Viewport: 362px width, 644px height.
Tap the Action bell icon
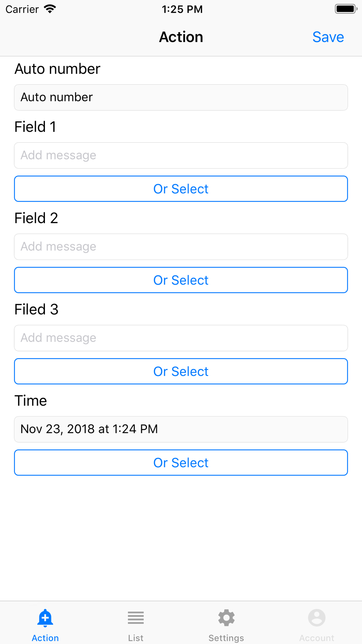click(x=45, y=618)
